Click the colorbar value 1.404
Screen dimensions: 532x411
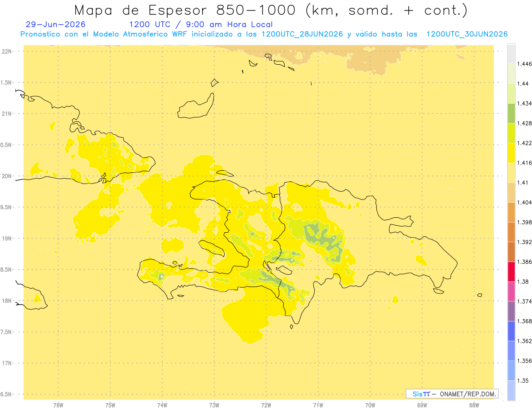(x=525, y=202)
